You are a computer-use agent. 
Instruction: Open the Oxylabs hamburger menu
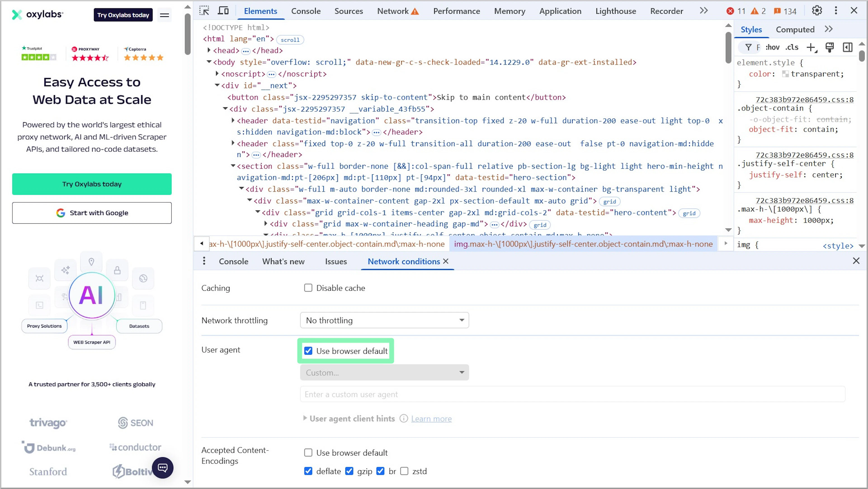(x=164, y=15)
